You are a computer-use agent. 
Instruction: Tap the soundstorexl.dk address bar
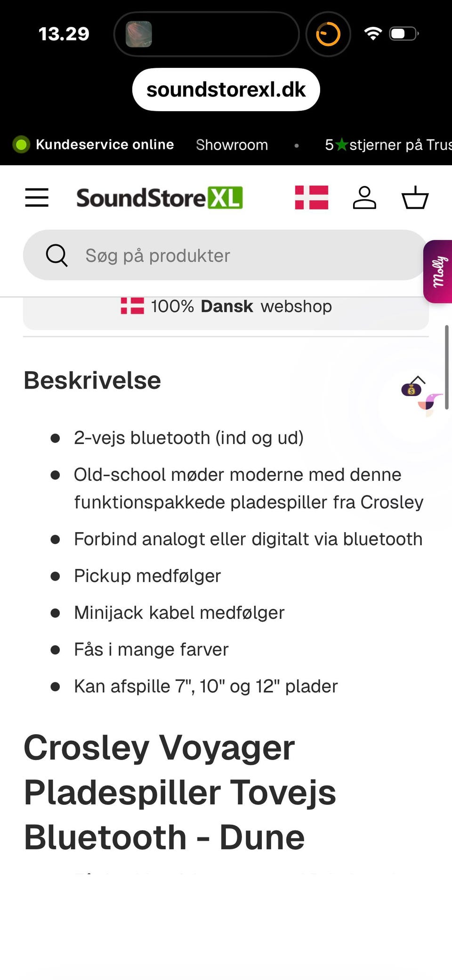tap(226, 89)
